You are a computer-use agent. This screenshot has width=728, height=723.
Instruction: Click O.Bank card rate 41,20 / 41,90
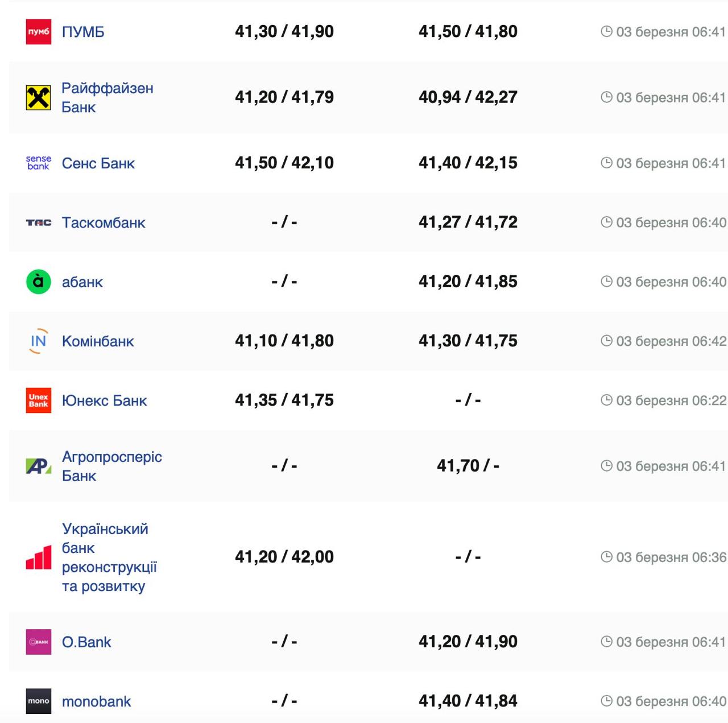[468, 642]
